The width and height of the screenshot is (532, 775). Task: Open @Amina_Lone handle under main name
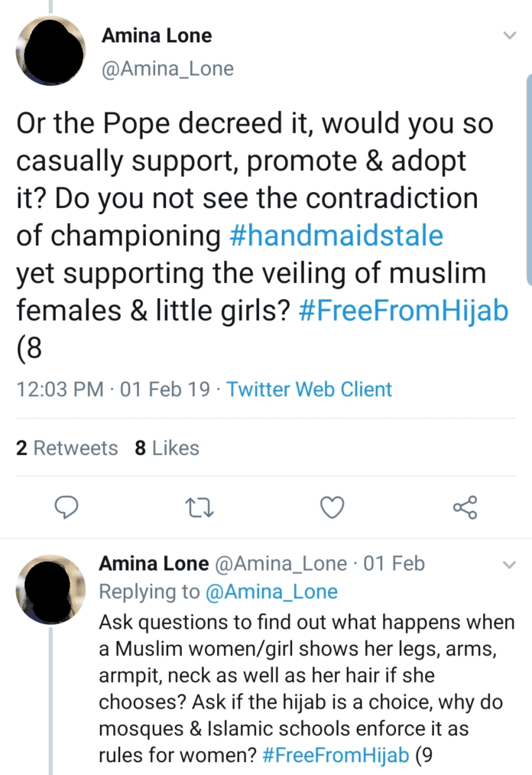167,69
